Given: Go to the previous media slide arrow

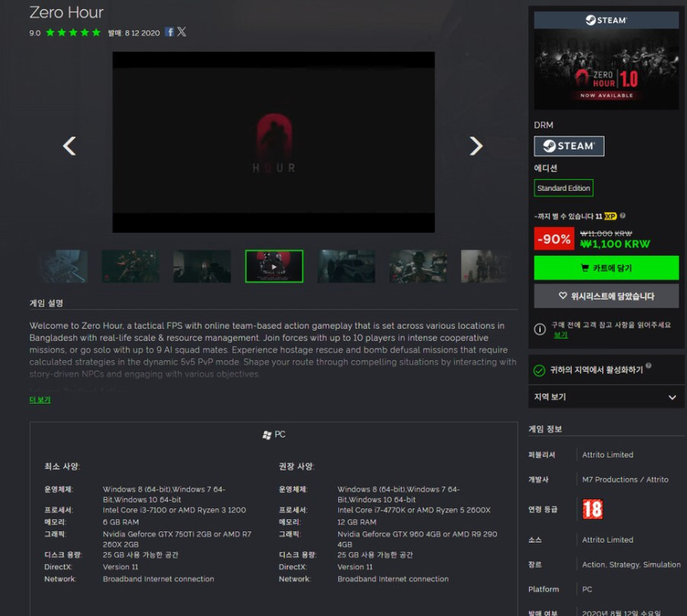Looking at the screenshot, I should 70,146.
